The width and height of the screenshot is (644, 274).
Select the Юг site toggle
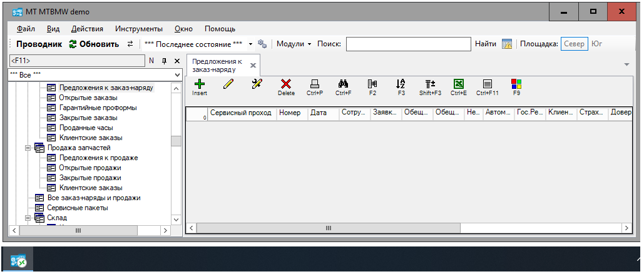click(x=597, y=44)
